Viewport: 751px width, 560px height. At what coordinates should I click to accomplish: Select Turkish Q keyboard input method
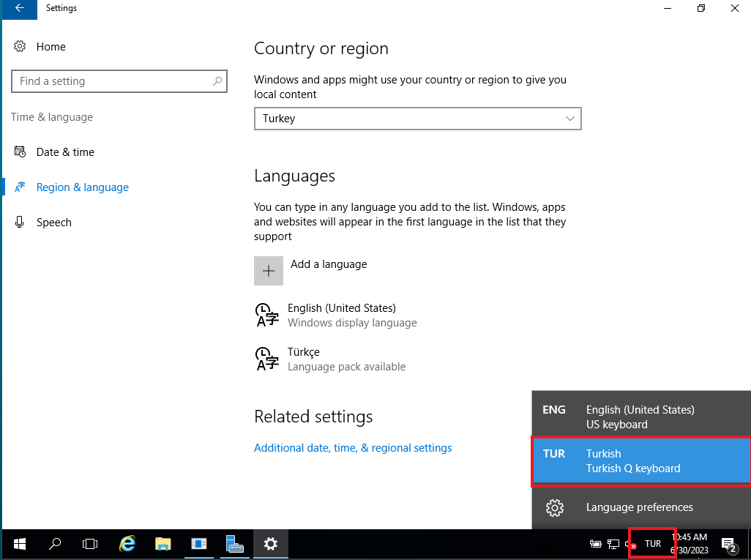pyautogui.click(x=640, y=461)
